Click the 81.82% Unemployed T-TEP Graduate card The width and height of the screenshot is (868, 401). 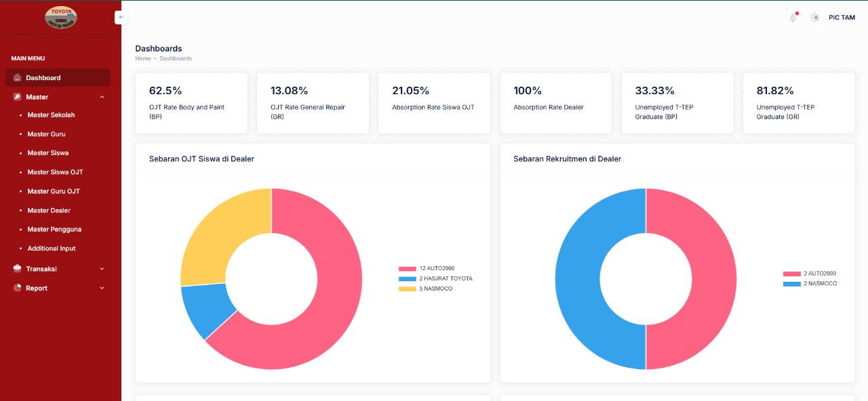pyautogui.click(x=799, y=103)
